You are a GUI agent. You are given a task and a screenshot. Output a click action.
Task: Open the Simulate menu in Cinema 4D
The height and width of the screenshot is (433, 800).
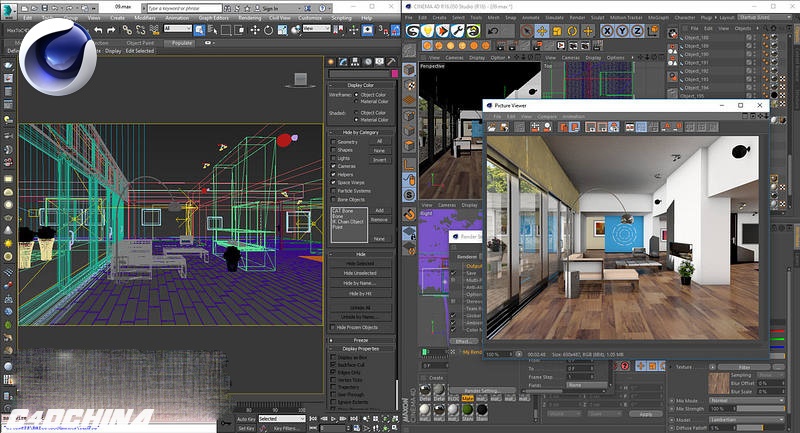pos(554,17)
